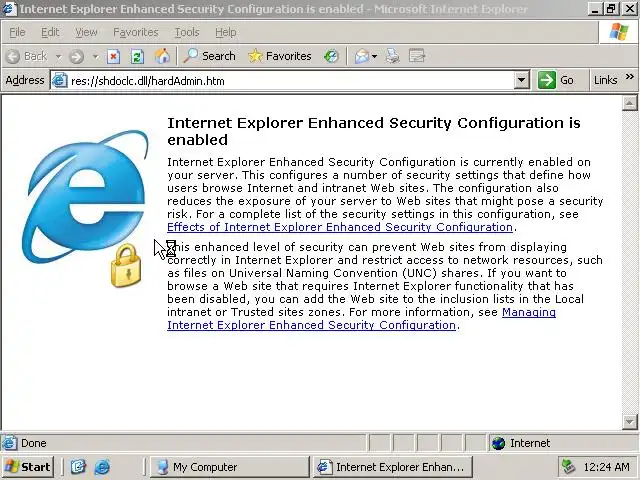
Task: Click the Internet zone globe in the status bar
Action: [x=498, y=443]
